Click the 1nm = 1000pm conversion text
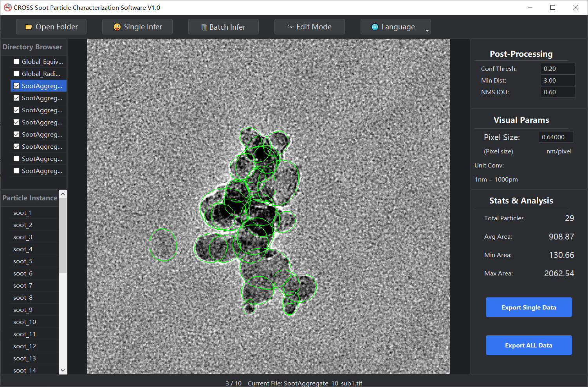 point(496,180)
